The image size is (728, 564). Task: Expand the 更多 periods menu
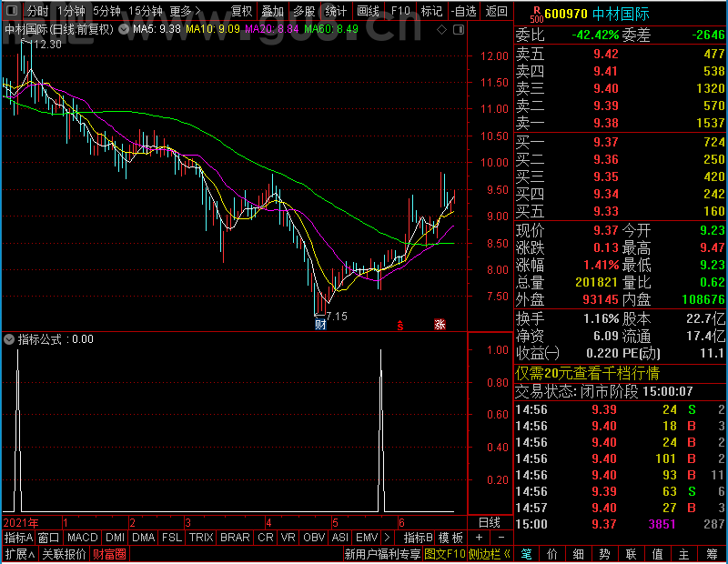coord(186,11)
